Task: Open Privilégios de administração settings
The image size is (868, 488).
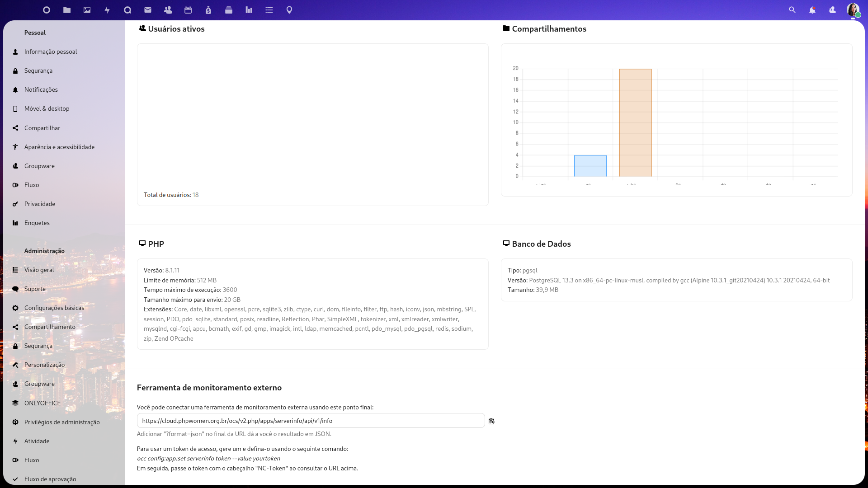Action: pos(62,422)
